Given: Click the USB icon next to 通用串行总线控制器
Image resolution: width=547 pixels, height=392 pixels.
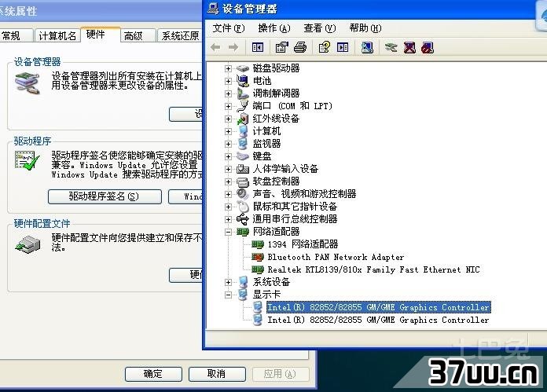Looking at the screenshot, I should point(242,219).
